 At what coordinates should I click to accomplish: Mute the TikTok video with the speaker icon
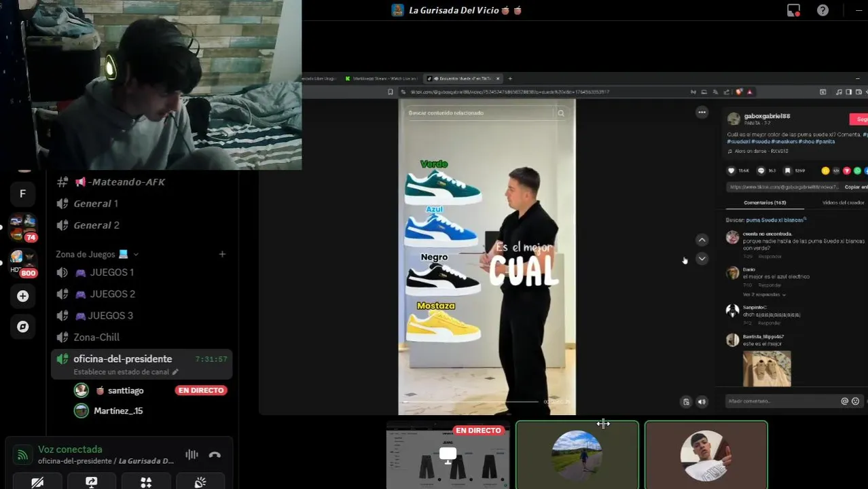(x=702, y=401)
